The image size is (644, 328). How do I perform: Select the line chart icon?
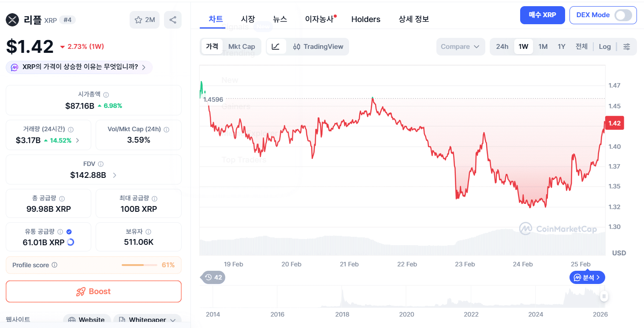tap(276, 47)
